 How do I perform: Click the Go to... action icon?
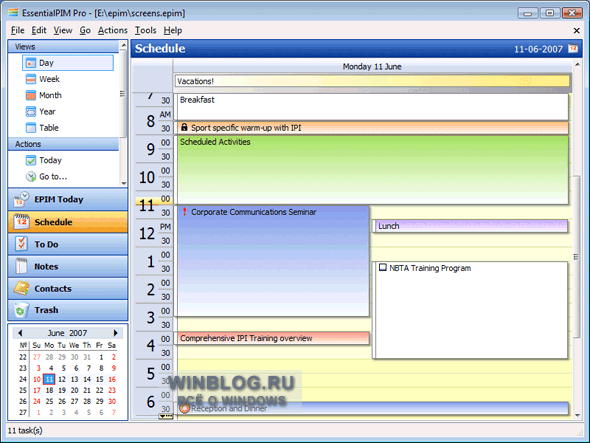[x=31, y=177]
